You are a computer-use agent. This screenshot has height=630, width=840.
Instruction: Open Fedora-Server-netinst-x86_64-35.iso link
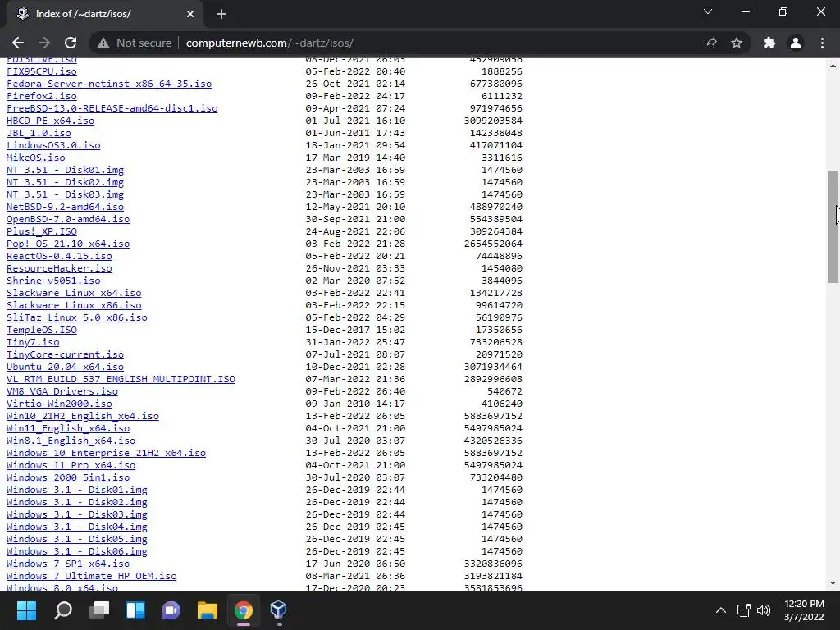(x=109, y=84)
